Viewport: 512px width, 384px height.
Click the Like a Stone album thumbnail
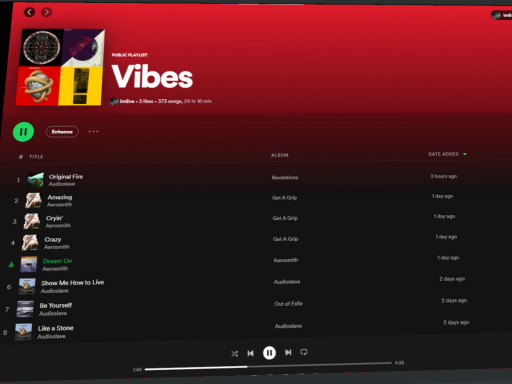23,332
